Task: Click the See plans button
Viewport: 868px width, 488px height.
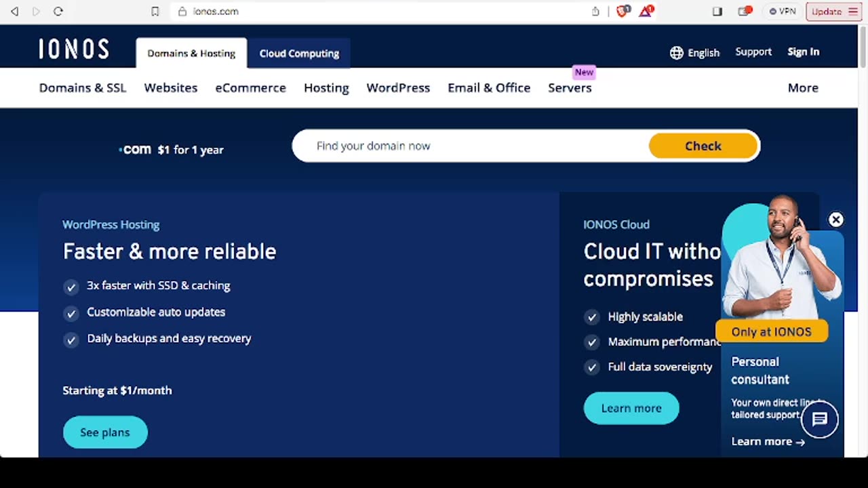Action: (105, 432)
